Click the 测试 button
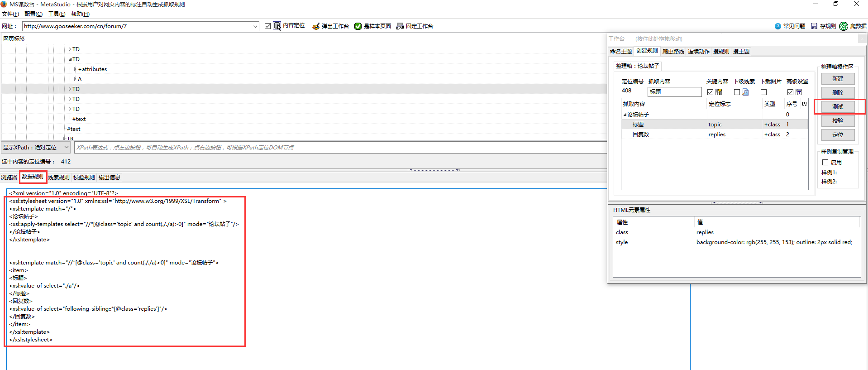Screen dimensions: 868x370 pos(838,106)
